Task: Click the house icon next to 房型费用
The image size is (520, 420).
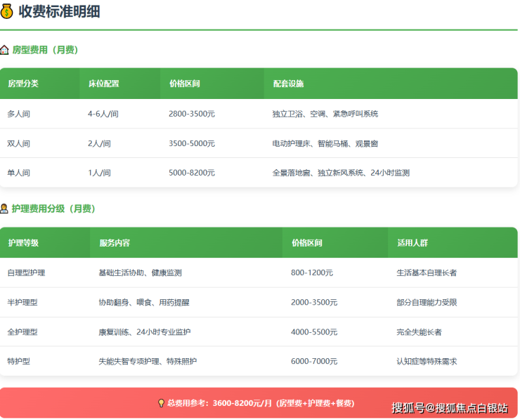Action: pyautogui.click(x=5, y=51)
